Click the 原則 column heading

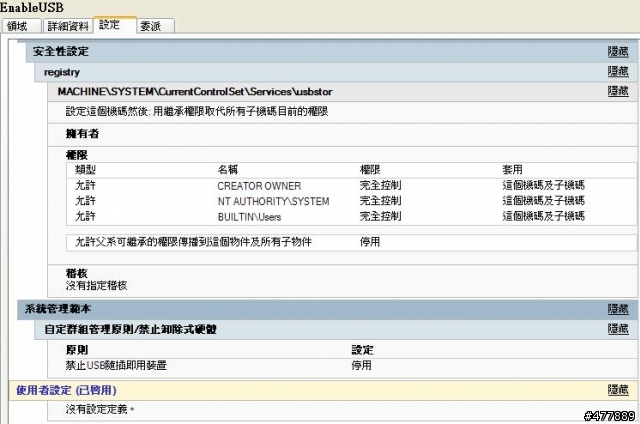point(77,350)
